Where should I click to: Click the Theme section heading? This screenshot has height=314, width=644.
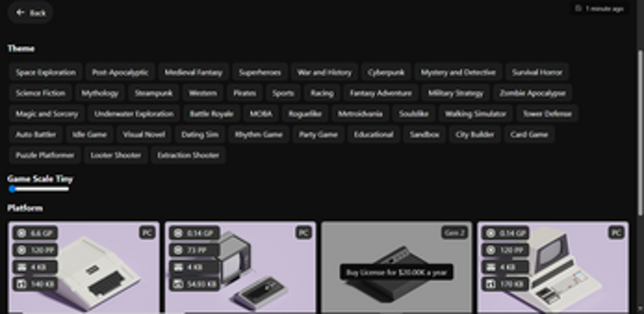(21, 48)
